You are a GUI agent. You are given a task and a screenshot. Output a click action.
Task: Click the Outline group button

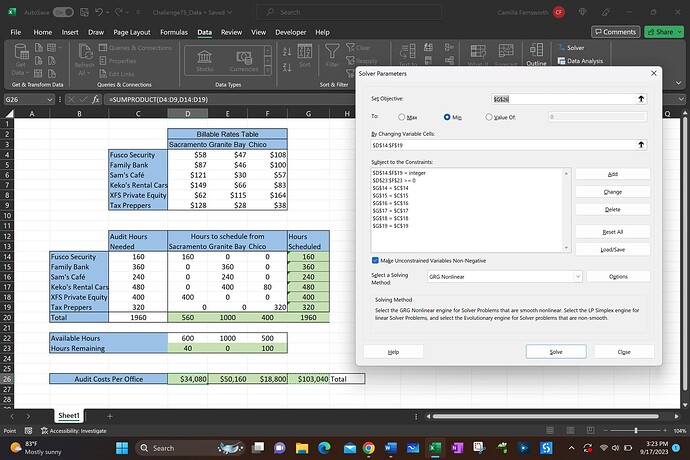point(536,55)
